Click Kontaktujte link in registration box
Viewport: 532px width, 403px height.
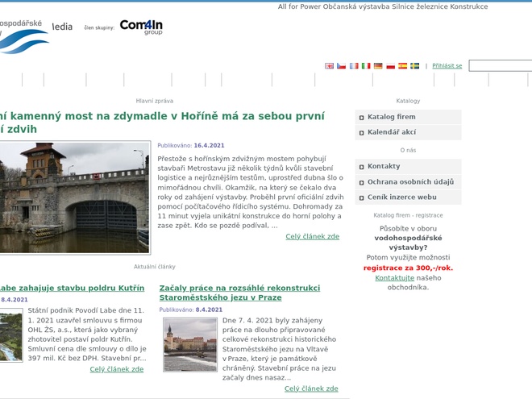click(x=394, y=278)
